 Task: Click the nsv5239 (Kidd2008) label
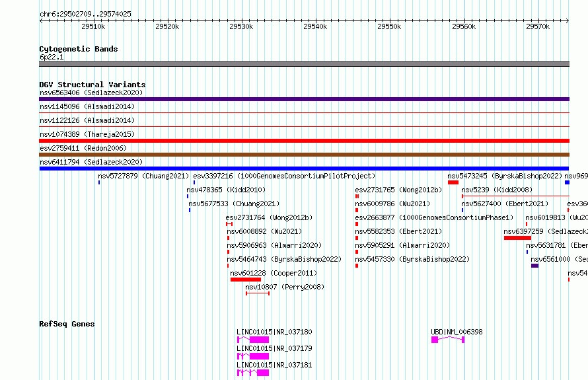click(x=497, y=190)
